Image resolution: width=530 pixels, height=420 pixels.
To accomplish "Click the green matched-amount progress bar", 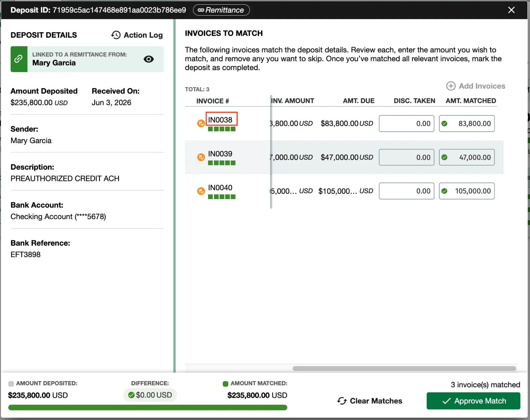I will [x=148, y=407].
